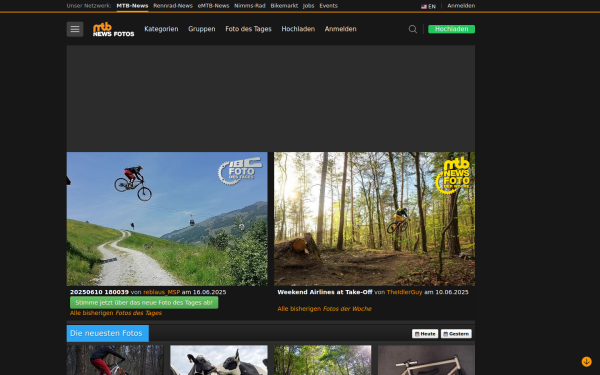Open Events network link
This screenshot has height=375, width=600.
coord(329,6)
